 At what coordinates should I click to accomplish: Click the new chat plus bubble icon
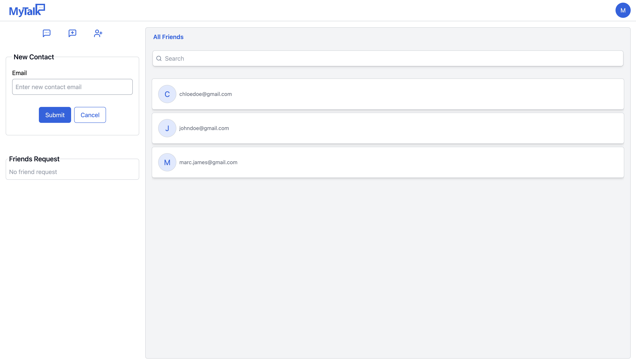tap(72, 33)
